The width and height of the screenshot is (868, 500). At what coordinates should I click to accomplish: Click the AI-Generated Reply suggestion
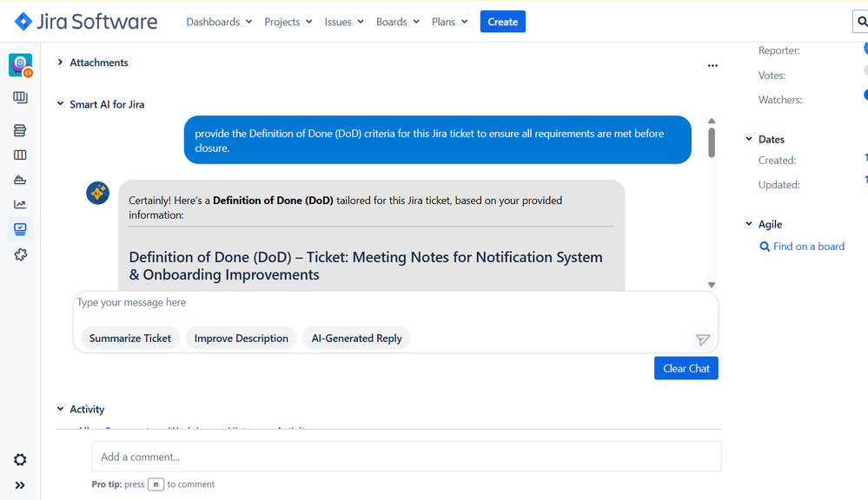(356, 338)
